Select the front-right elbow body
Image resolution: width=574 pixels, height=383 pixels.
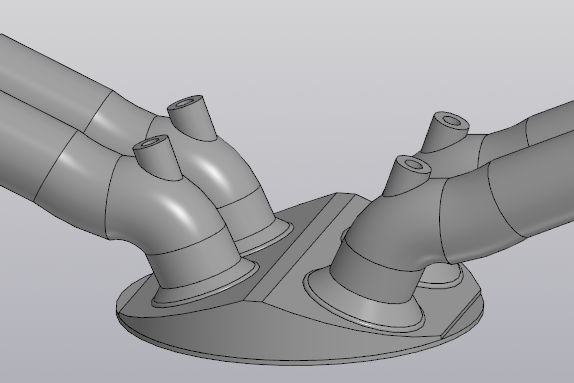coord(395,231)
